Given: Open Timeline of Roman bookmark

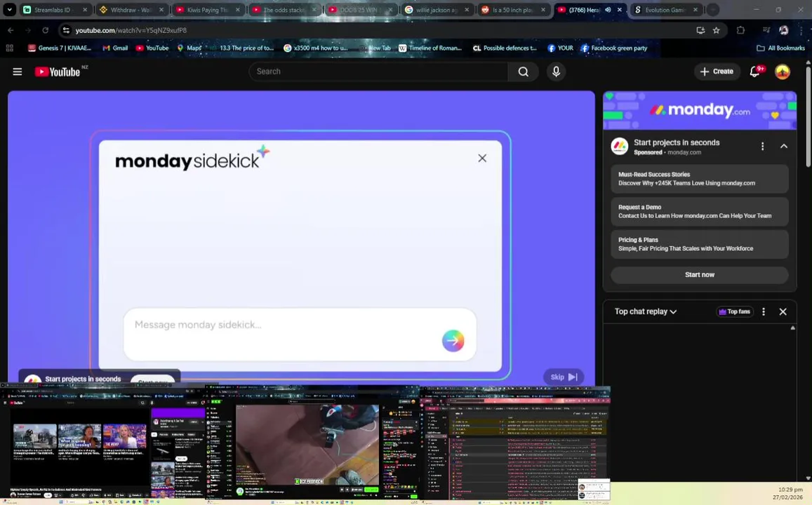Looking at the screenshot, I should coord(430,48).
